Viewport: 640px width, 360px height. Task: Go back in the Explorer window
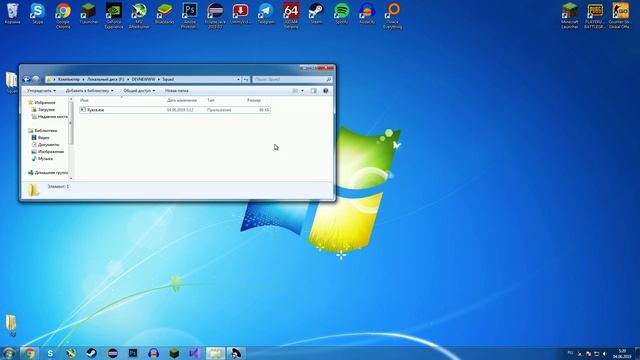pos(27,79)
